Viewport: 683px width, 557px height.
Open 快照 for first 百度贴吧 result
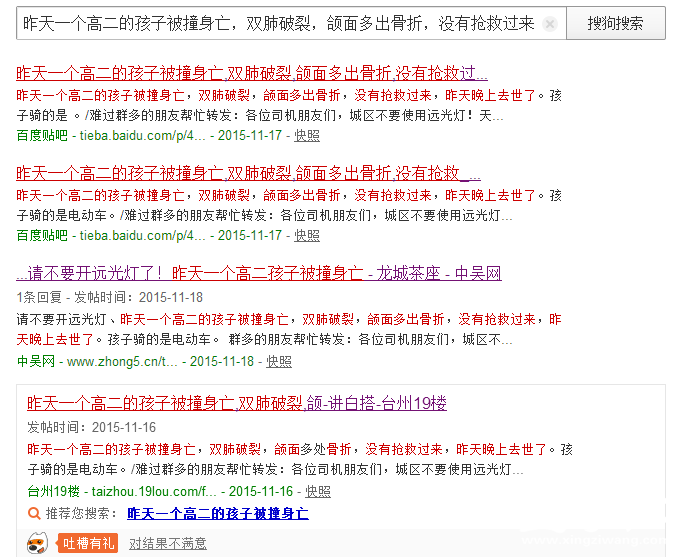(x=307, y=135)
